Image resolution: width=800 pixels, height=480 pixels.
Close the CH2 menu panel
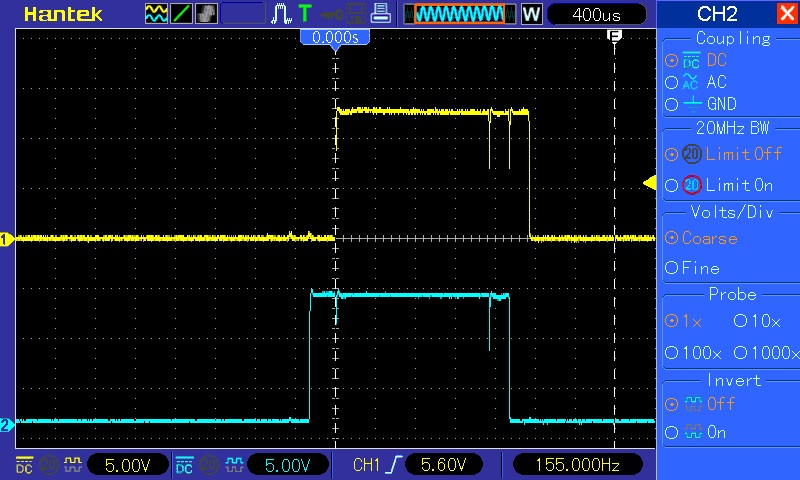click(787, 13)
